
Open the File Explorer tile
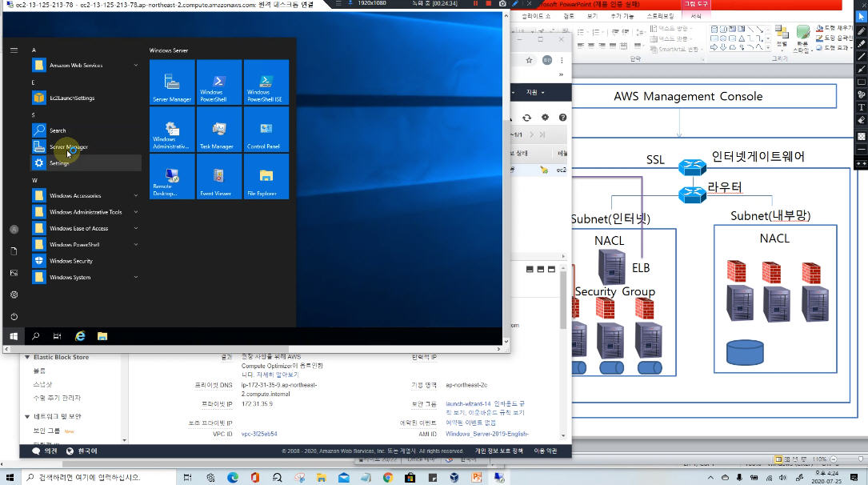[x=266, y=176]
